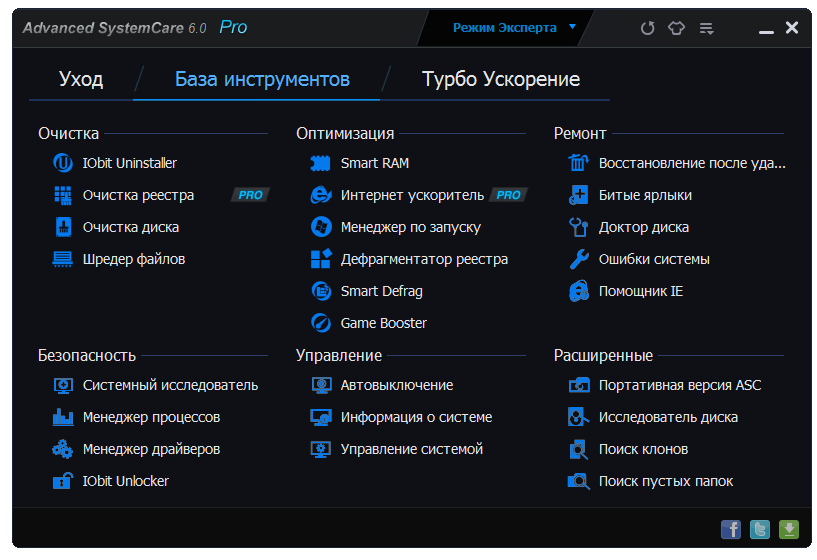The width and height of the screenshot is (817, 560).
Task: Click the Smart RAM chip icon
Action: [x=320, y=163]
